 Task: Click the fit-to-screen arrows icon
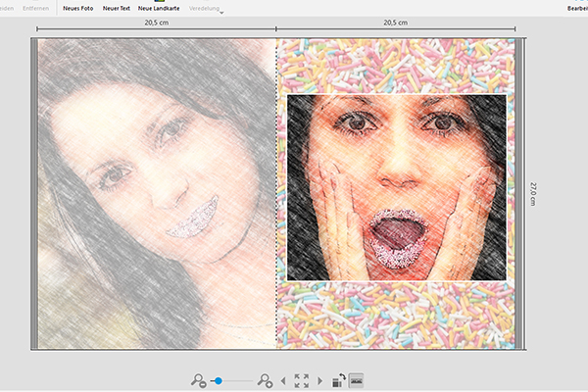(301, 379)
